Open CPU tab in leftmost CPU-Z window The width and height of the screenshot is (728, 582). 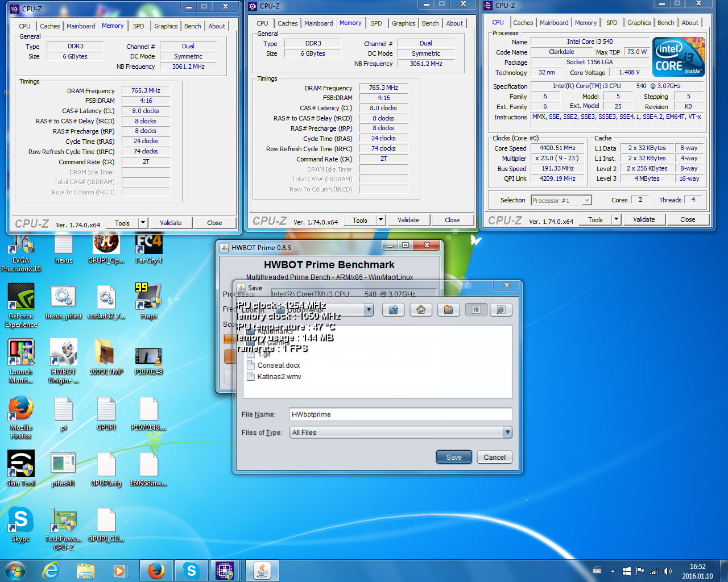point(24,26)
